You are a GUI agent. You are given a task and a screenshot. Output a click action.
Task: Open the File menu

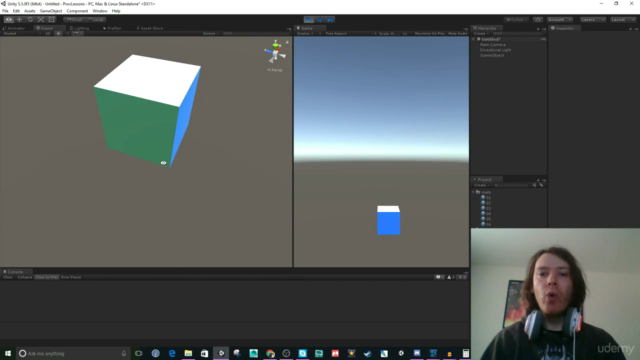(x=5, y=11)
